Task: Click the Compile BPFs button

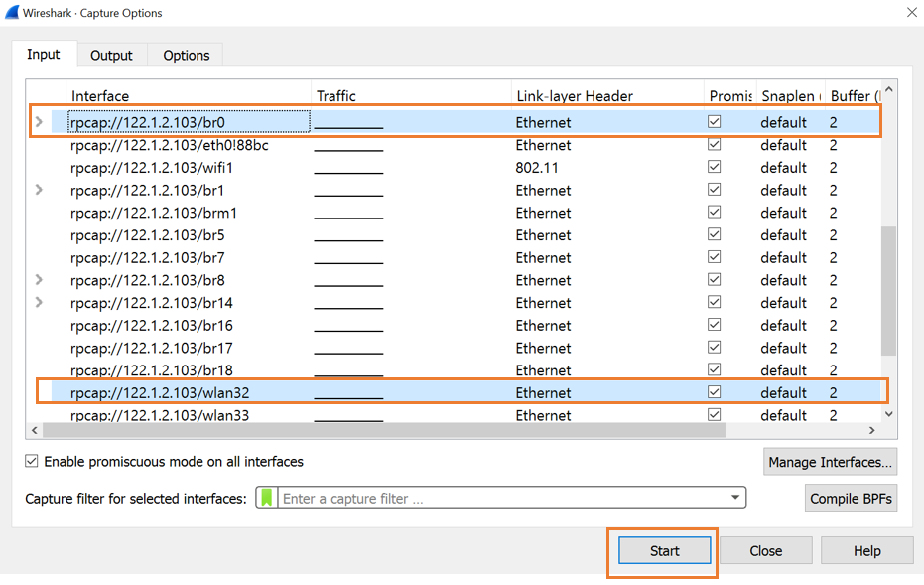Action: tap(851, 499)
